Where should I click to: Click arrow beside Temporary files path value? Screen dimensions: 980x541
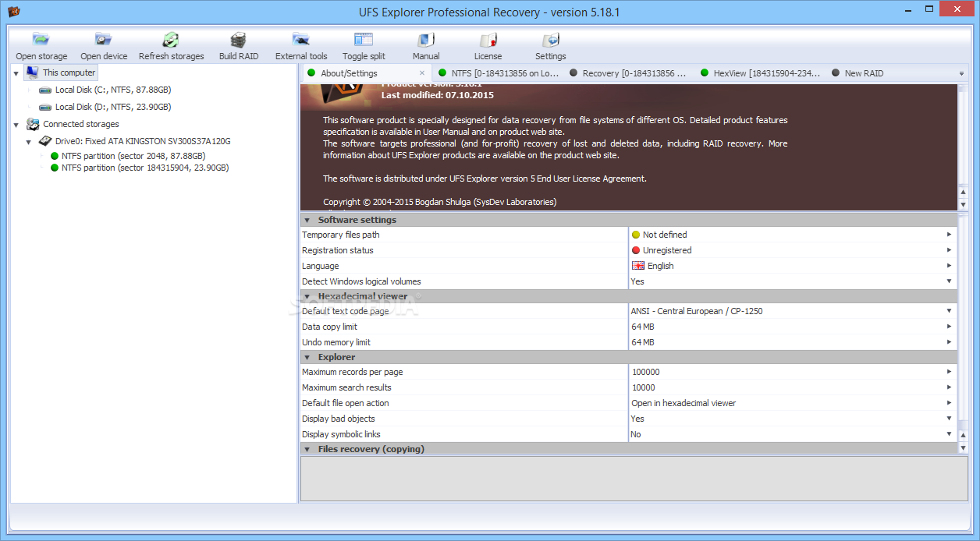point(950,235)
